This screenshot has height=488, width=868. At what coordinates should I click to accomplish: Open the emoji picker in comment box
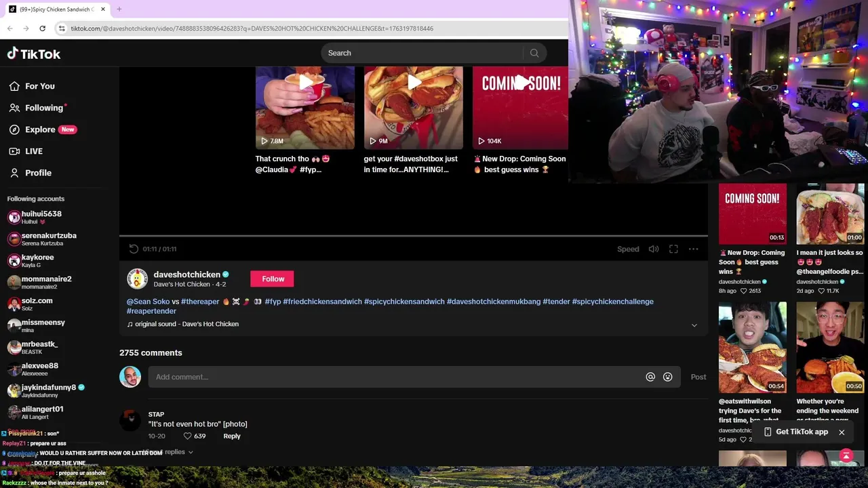coord(668,377)
